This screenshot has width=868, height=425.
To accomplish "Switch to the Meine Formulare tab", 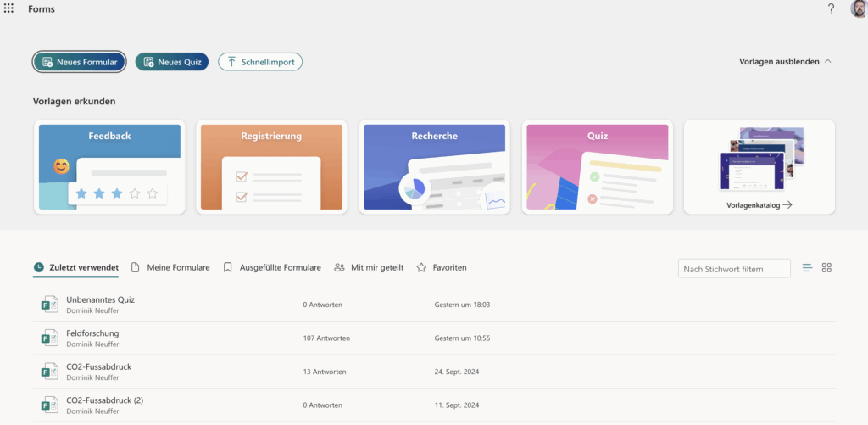I will point(170,267).
